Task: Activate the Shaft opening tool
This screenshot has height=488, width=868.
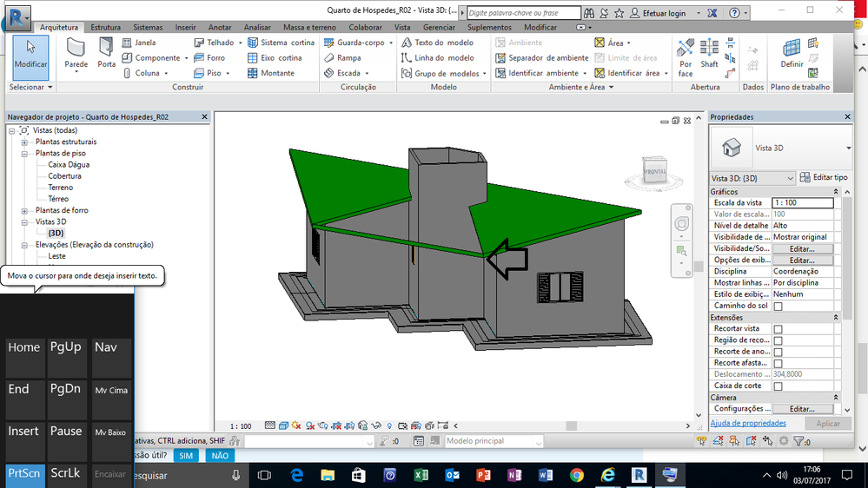Action: (x=709, y=53)
